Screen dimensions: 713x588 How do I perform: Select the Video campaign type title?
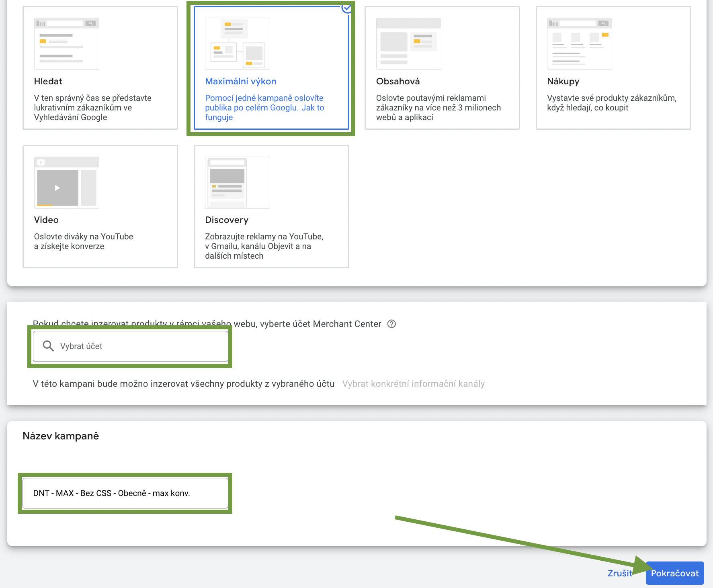tap(46, 220)
